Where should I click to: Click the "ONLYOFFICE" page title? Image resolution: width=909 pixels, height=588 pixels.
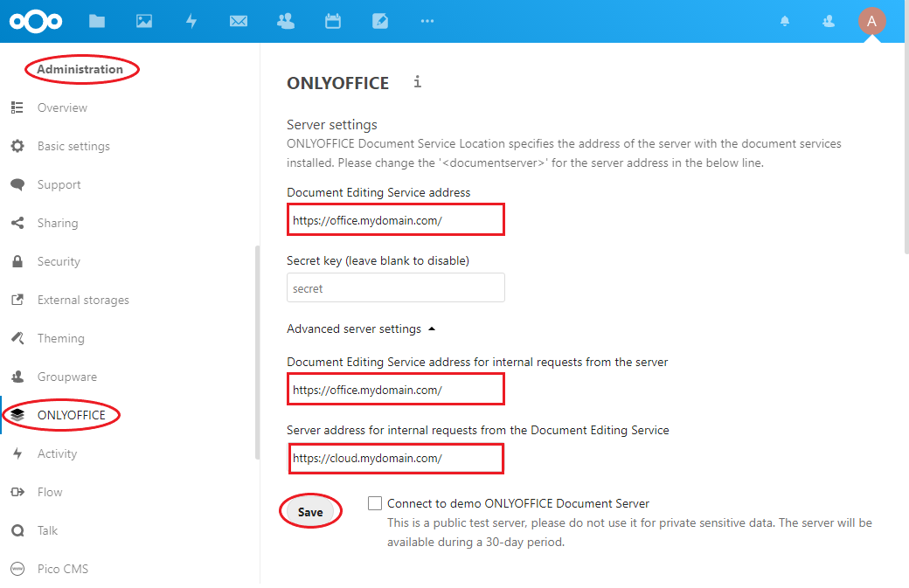pos(338,83)
